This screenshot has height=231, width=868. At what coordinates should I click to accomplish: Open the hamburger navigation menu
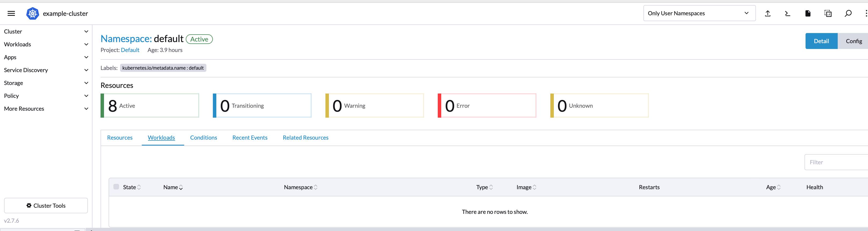(11, 13)
